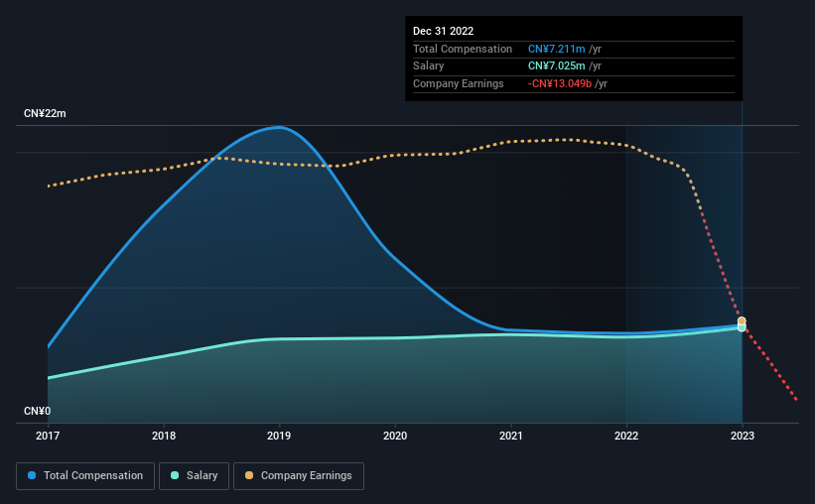Toggle the Total Compensation legend button
This screenshot has width=815, height=504.
tap(85, 476)
